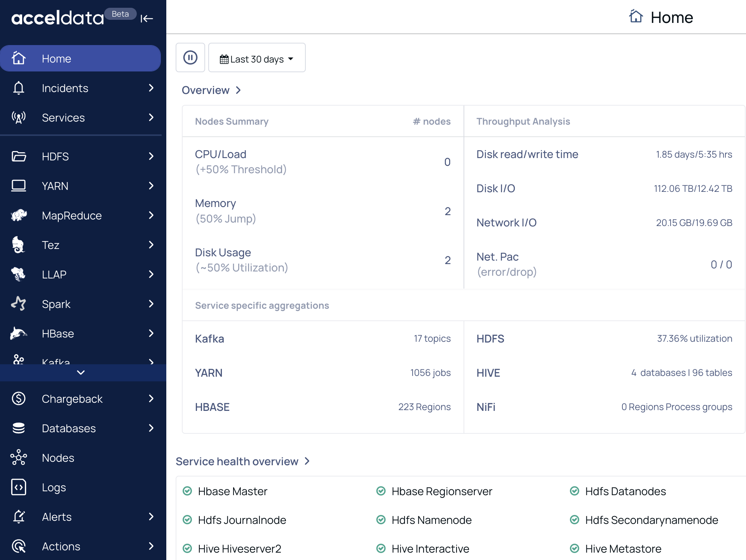Click the Hive Metastore health check icon
The width and height of the screenshot is (746, 560).
pyautogui.click(x=574, y=549)
